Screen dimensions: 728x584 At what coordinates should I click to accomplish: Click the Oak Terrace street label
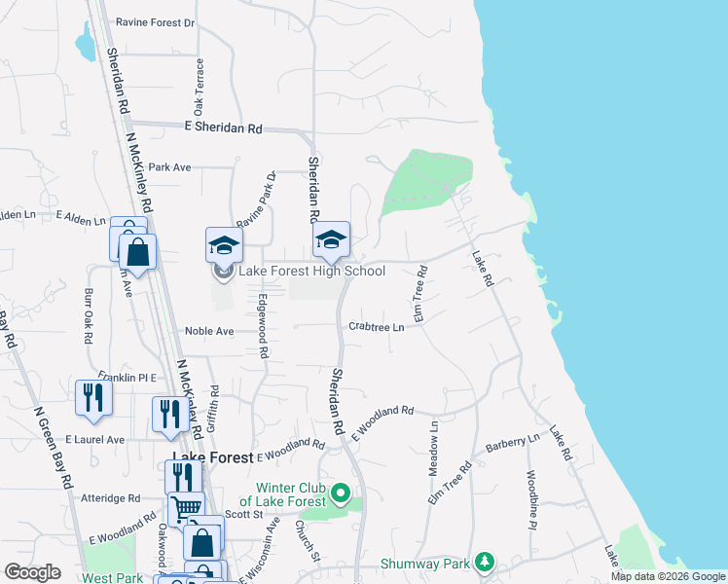click(199, 88)
